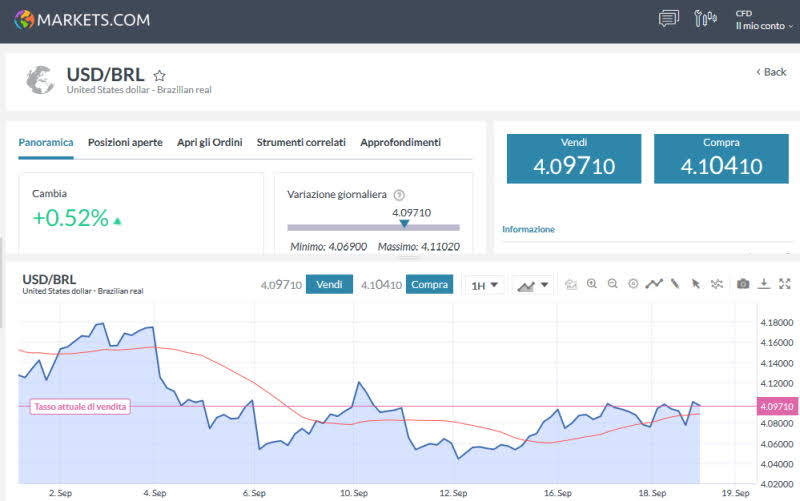Click the Variazione giornaliera help icon
800x501 pixels.
pos(399,195)
